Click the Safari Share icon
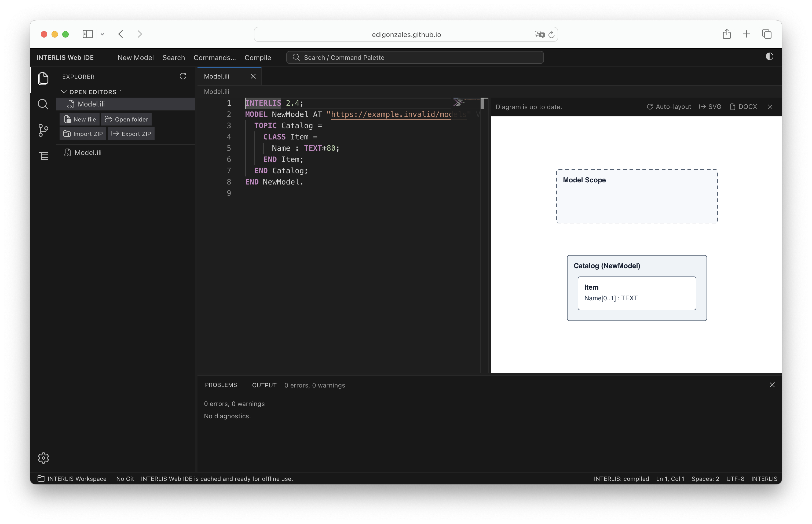This screenshot has height=524, width=812. pos(727,34)
